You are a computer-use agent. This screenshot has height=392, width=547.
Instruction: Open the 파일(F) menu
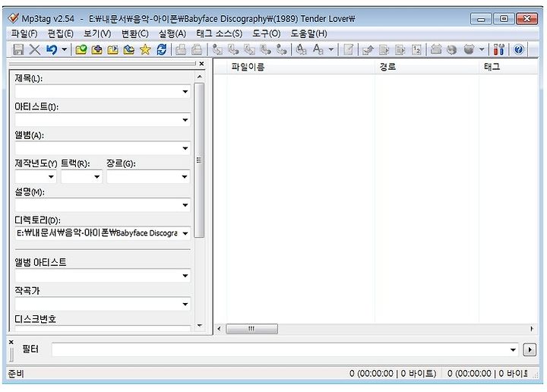click(24, 33)
